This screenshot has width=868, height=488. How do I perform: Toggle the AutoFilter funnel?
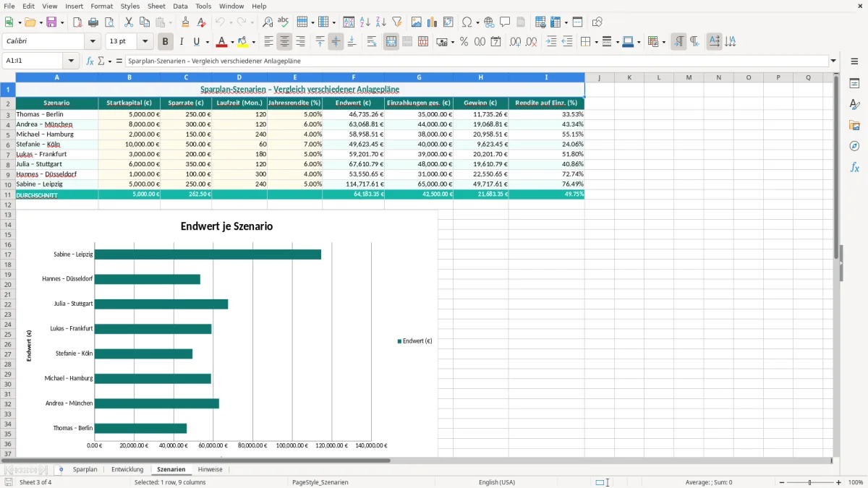tap(396, 22)
